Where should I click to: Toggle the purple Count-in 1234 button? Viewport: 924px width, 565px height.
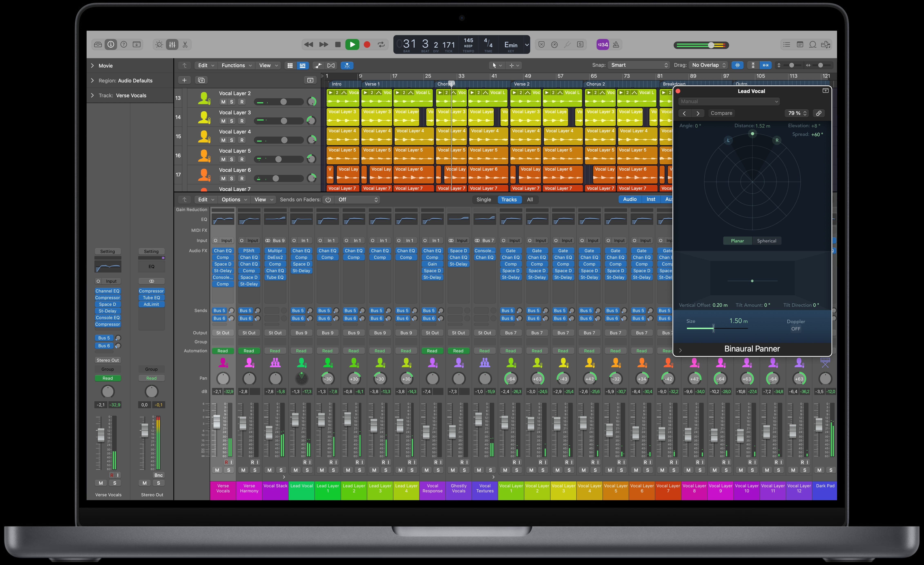pos(603,44)
